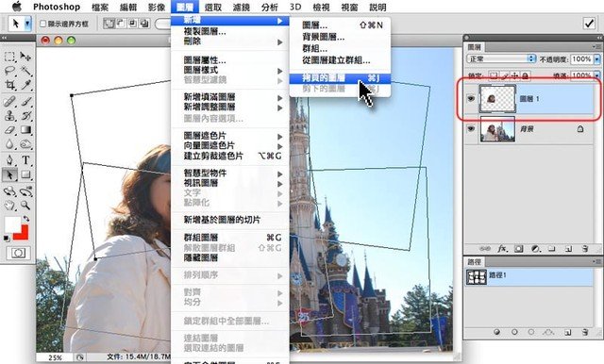The width and height of the screenshot is (604, 364).
Task: Swap foreground and background colors
Action: tap(25, 219)
